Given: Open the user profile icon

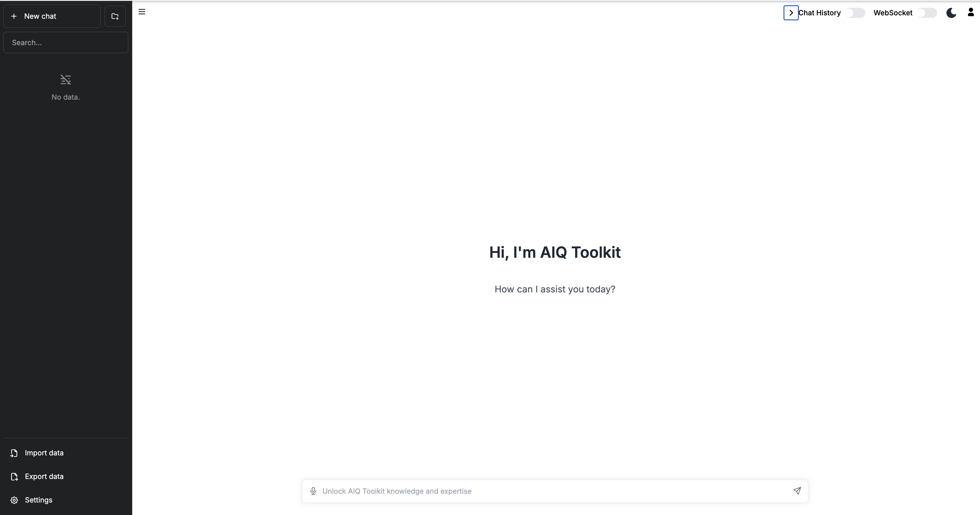Looking at the screenshot, I should tap(970, 12).
